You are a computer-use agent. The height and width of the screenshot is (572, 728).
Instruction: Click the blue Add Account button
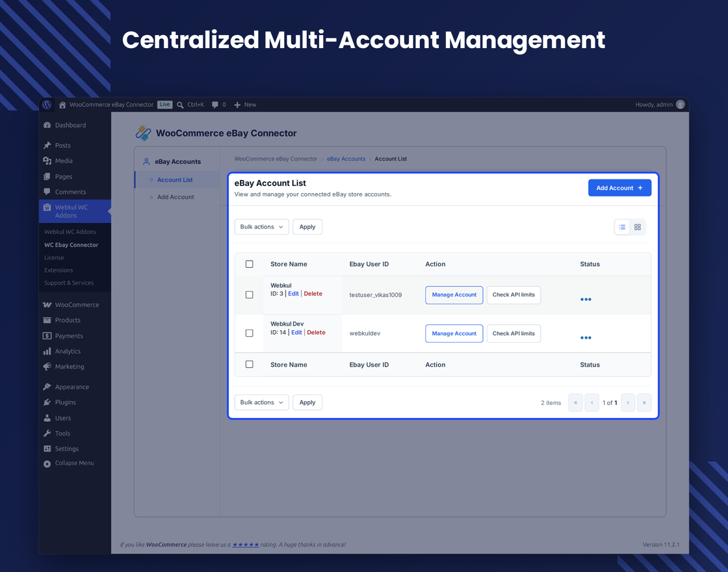click(x=619, y=188)
